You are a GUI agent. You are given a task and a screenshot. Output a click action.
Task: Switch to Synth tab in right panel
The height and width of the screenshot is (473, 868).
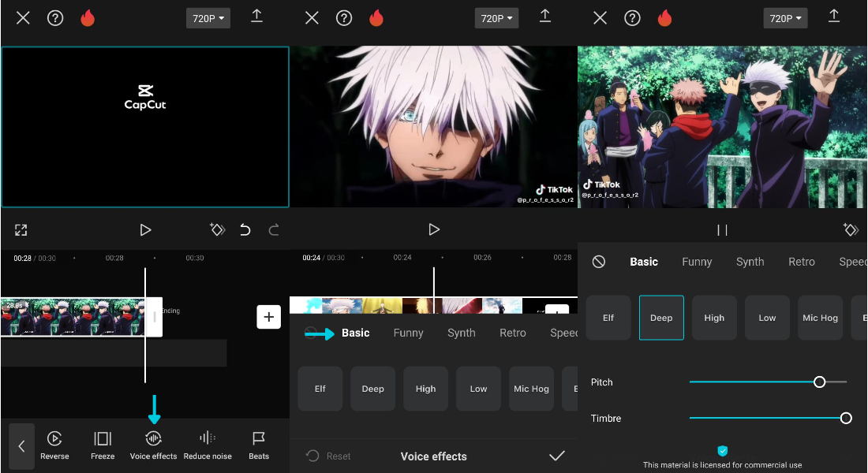click(750, 262)
